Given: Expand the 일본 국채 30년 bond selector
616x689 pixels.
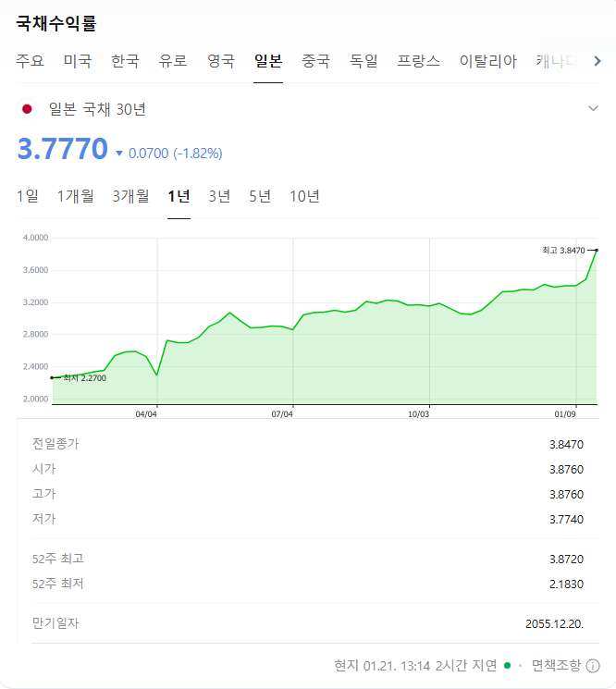Looking at the screenshot, I should tap(593, 108).
